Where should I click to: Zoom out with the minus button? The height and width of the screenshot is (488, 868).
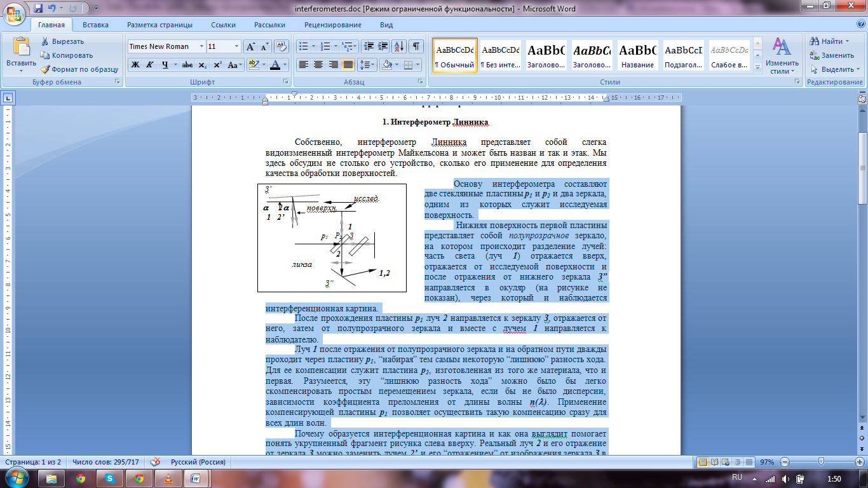point(785,462)
